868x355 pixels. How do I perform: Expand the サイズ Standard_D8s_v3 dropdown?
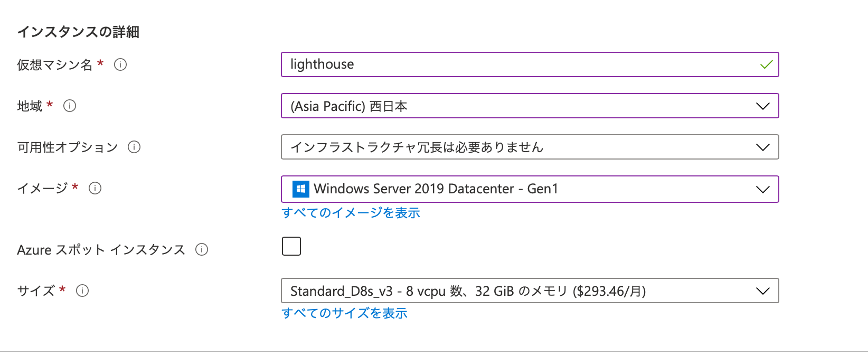(x=530, y=291)
